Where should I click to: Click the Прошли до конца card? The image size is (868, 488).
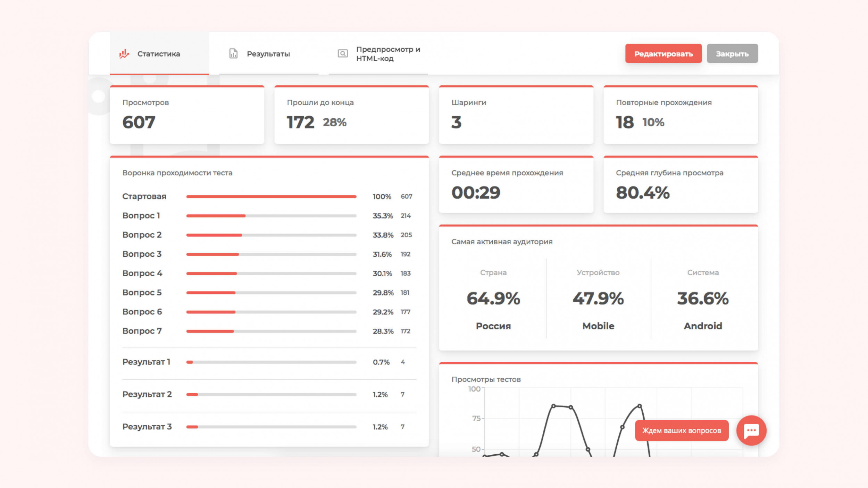click(351, 115)
